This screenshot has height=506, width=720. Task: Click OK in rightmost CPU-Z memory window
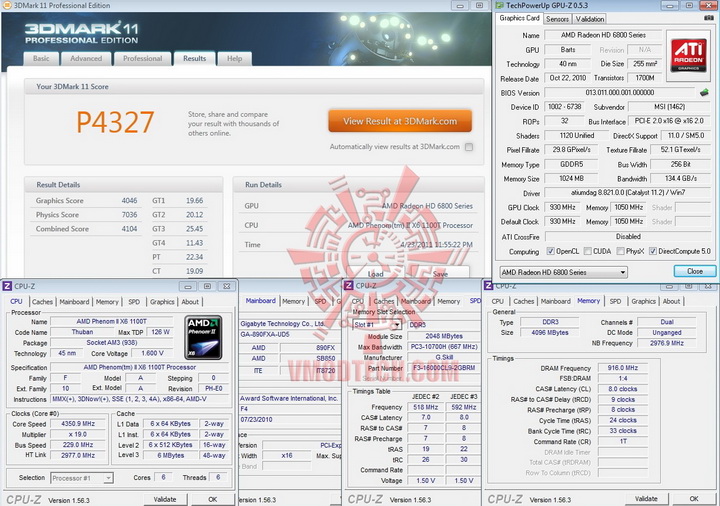click(x=694, y=499)
